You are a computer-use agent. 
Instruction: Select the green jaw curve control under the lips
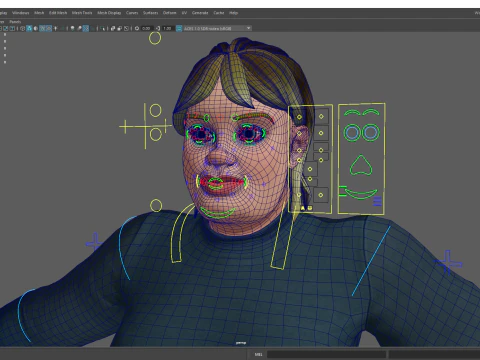pos(217,213)
